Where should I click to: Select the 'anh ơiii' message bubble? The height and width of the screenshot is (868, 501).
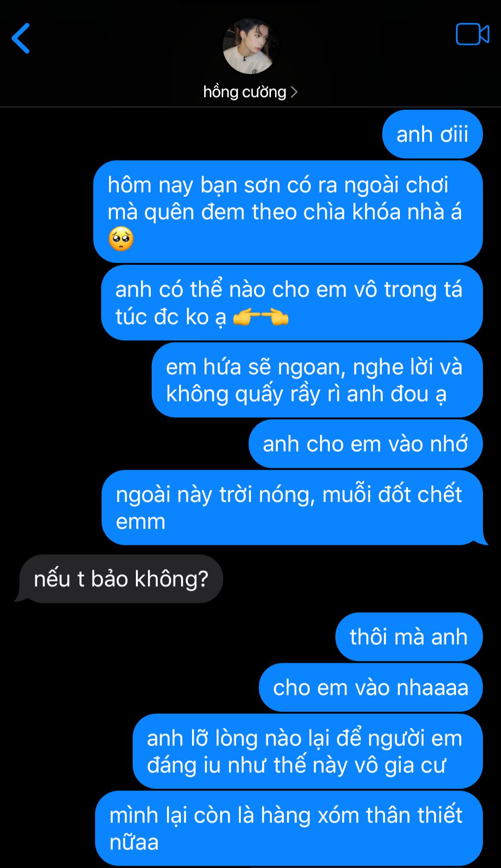[432, 134]
